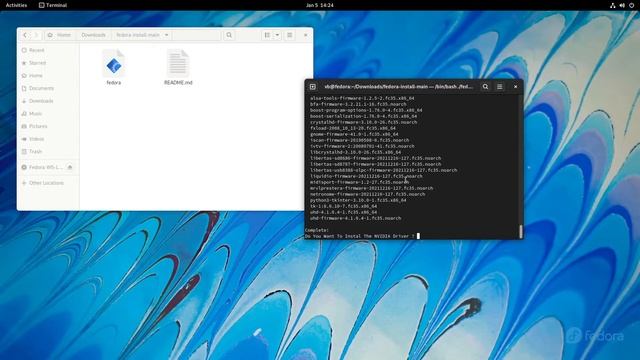Click Downloads in the Files path bar
Image resolution: width=640 pixels, height=360 pixels.
[x=93, y=35]
